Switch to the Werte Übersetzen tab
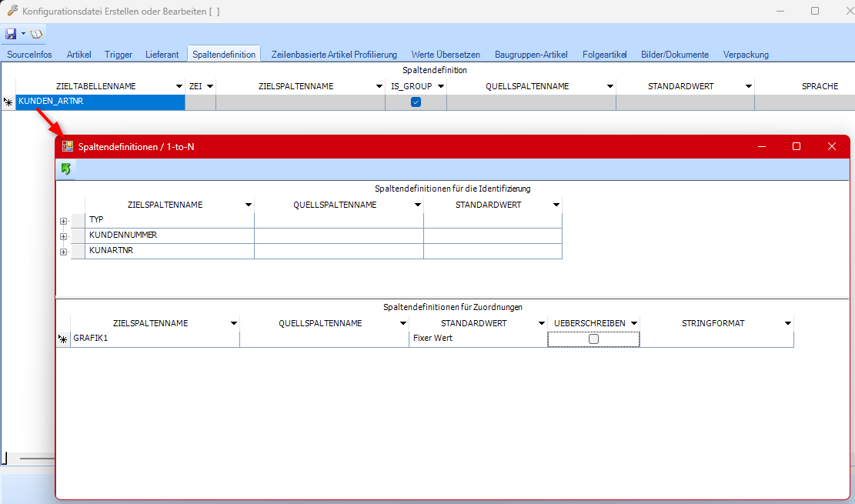Viewport: 855px width, 504px height. (x=446, y=55)
